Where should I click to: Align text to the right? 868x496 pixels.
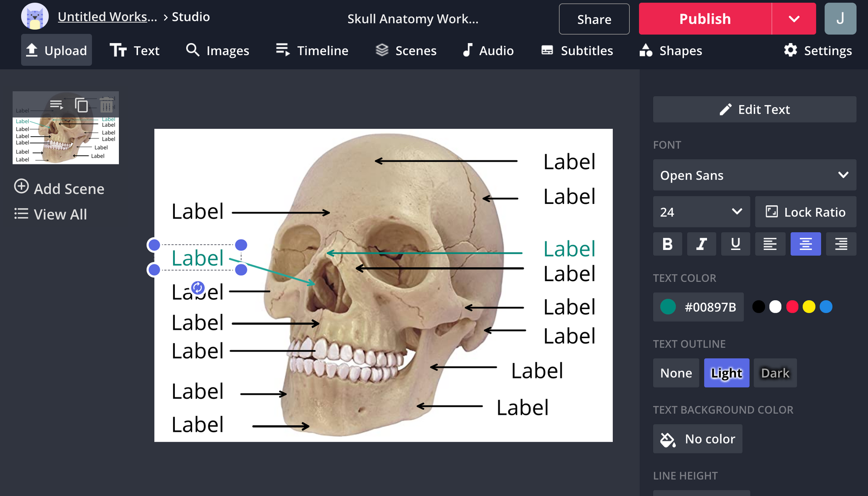click(x=841, y=244)
